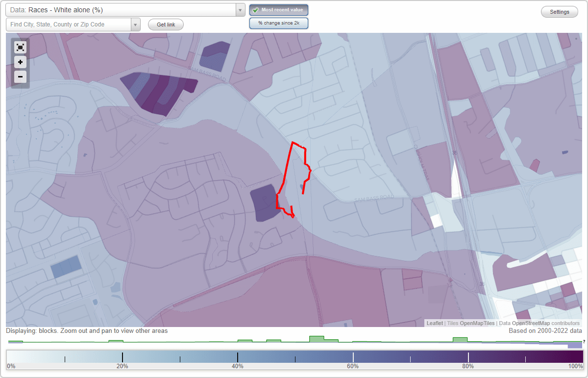588x378 pixels.
Task: Click the 60% mark on the color legend
Action: pyautogui.click(x=353, y=357)
